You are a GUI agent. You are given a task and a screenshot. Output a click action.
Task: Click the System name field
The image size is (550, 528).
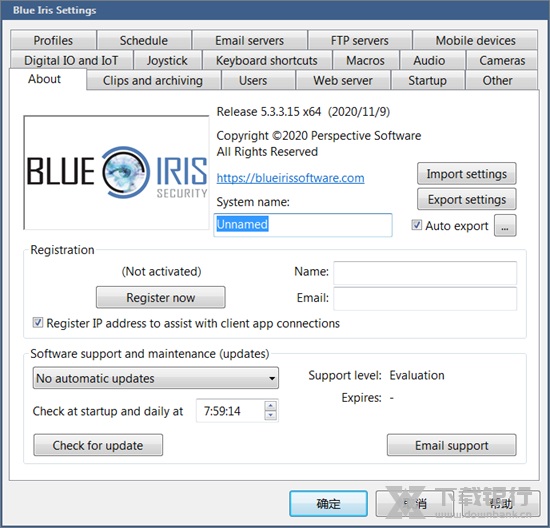[303, 225]
